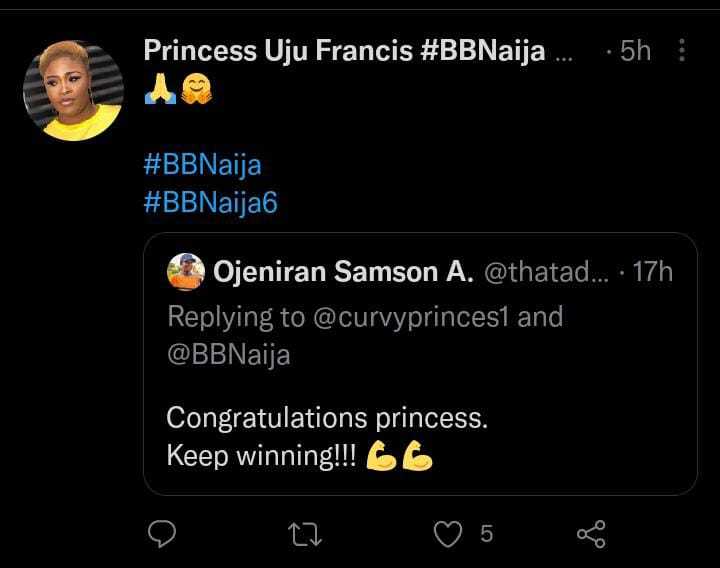Like the tweet with the heart icon
This screenshot has height=568, width=720.
pyautogui.click(x=447, y=535)
